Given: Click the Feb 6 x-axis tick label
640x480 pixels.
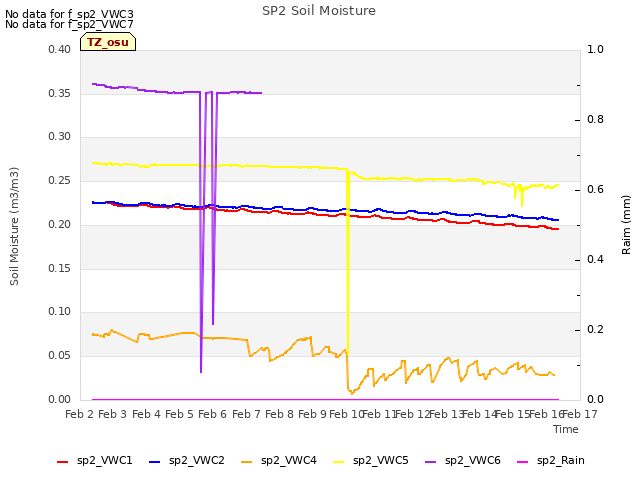Looking at the screenshot, I should click(212, 414).
